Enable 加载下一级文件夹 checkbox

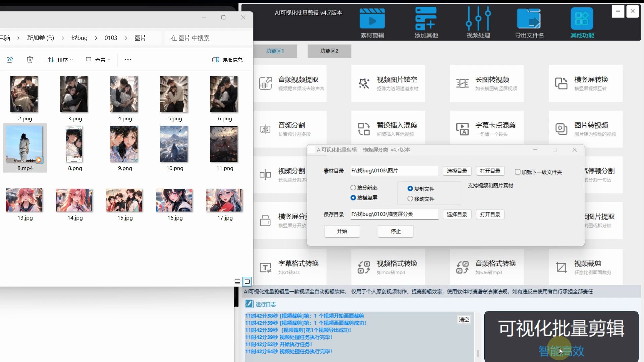tap(518, 172)
